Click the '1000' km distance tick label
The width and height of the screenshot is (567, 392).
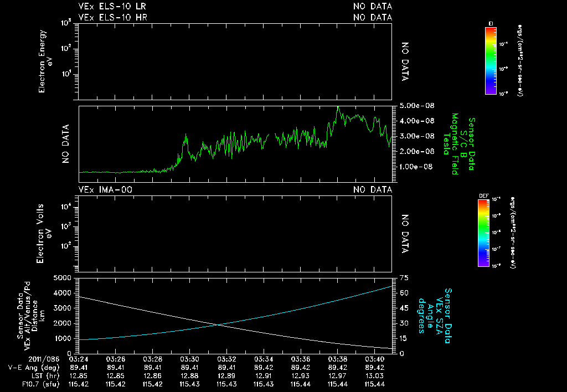point(62,338)
